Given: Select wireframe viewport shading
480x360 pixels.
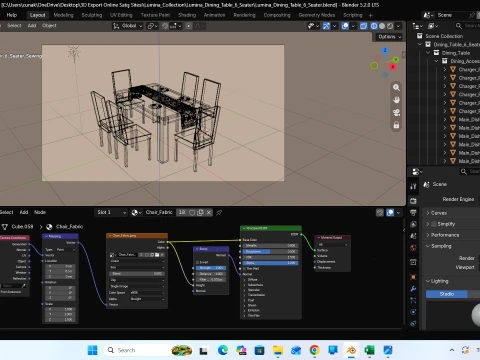Looking at the screenshot, I should pos(374,26).
